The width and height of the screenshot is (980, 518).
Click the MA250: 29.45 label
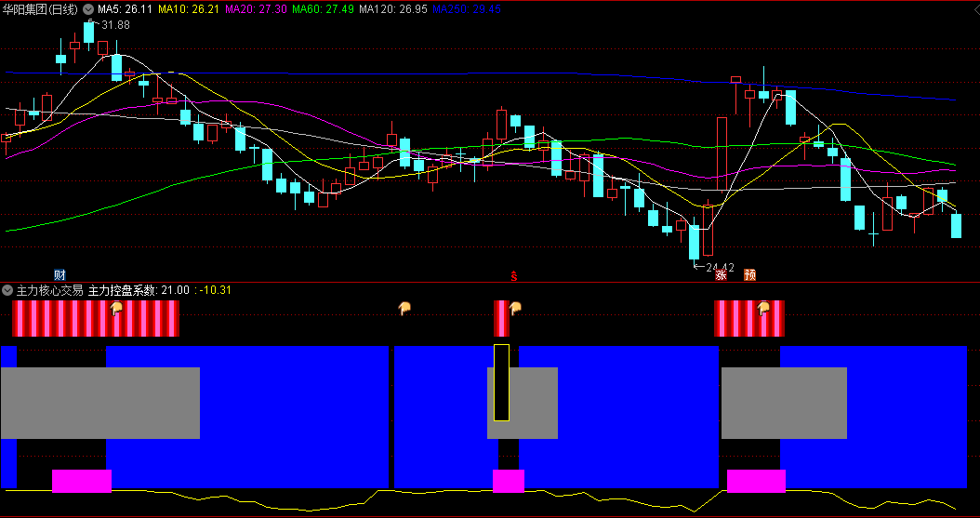[466, 9]
